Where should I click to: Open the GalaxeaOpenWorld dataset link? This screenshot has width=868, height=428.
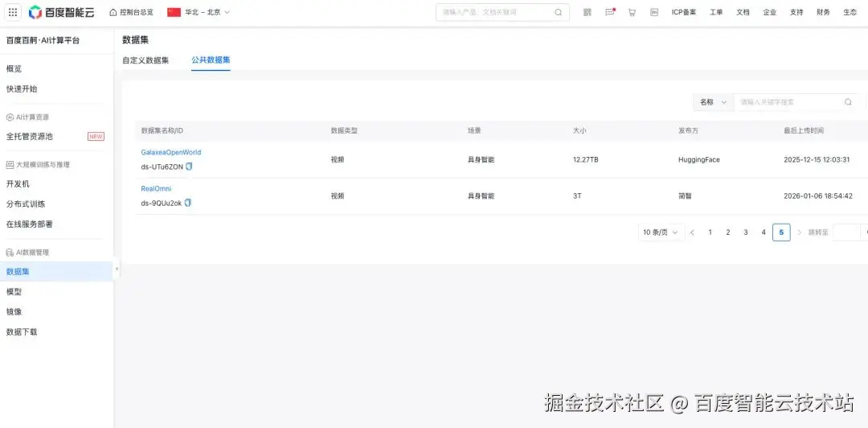click(171, 153)
